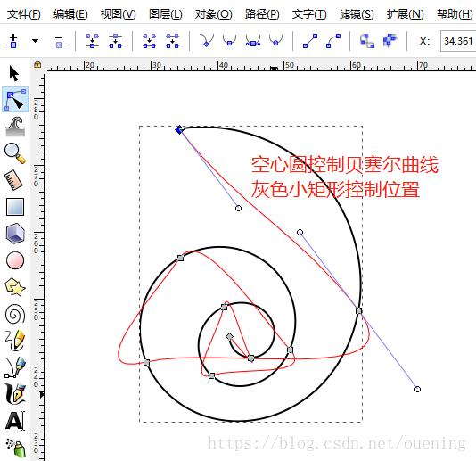Select the Ellipse circle tool
This screenshot has height=461, width=476.
[15, 260]
